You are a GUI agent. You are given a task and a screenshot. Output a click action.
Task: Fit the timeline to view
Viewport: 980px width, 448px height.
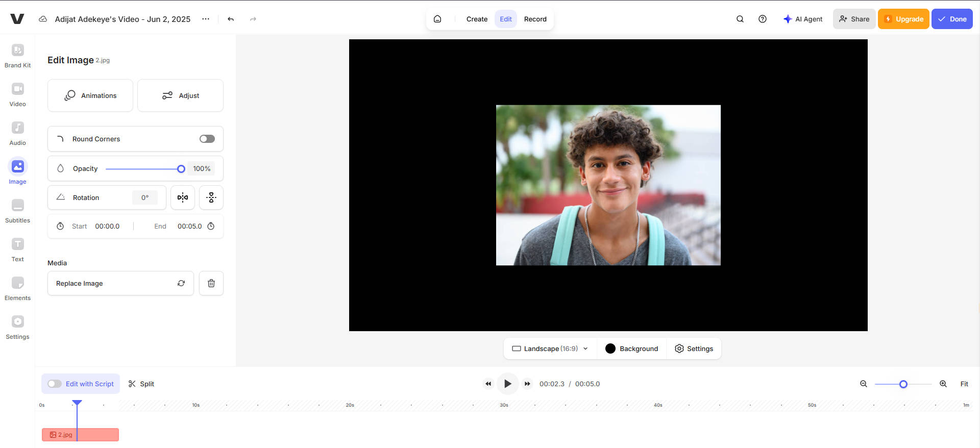pos(964,384)
